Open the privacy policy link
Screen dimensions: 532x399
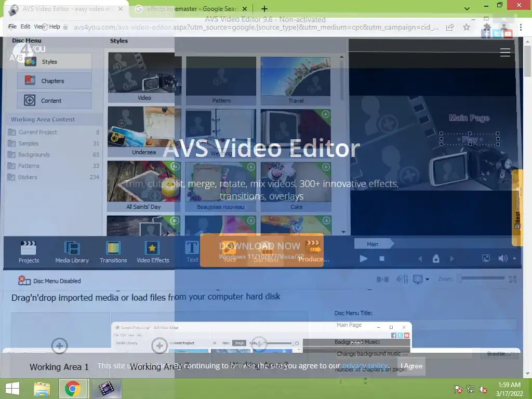coord(365,366)
